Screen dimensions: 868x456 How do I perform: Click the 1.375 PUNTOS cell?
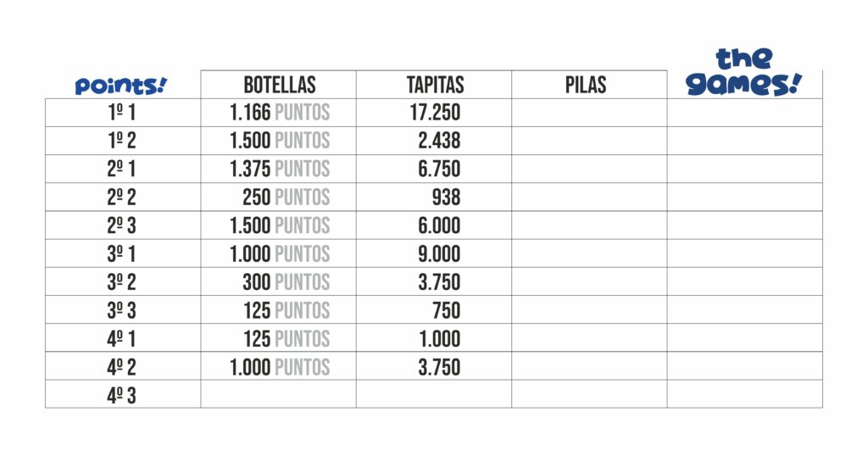280,170
